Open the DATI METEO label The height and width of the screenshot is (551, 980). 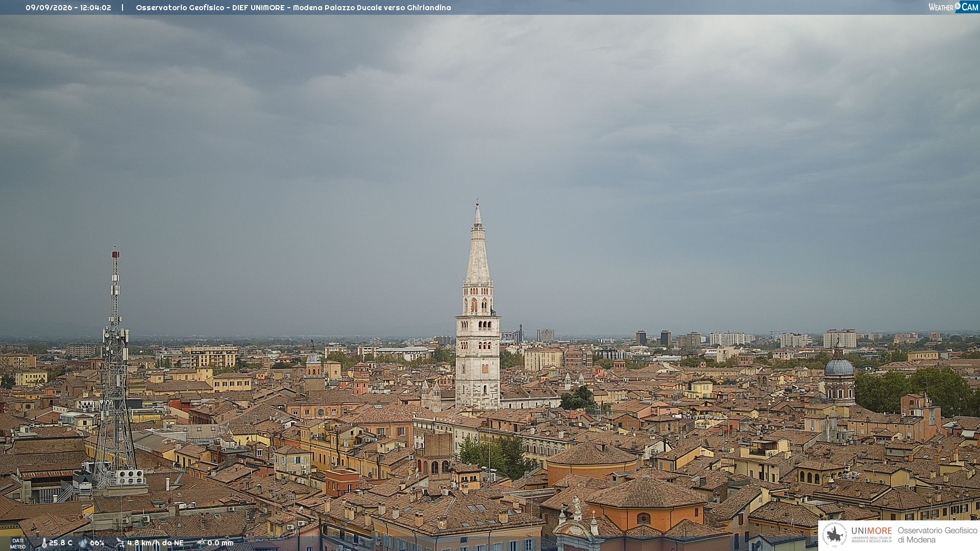[x=18, y=543]
